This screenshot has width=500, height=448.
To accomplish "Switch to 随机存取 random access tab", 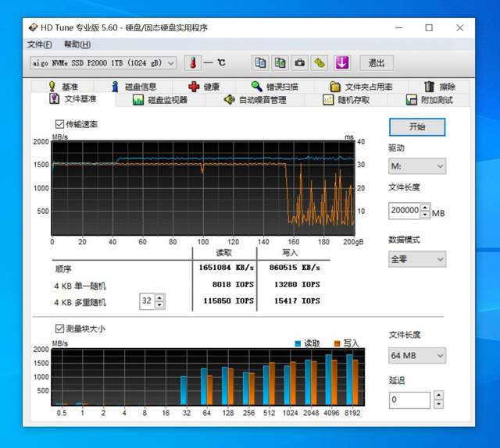I will pyautogui.click(x=346, y=100).
